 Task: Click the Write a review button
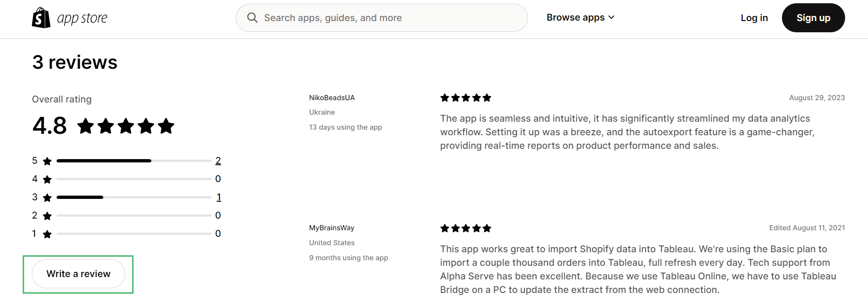click(x=79, y=274)
